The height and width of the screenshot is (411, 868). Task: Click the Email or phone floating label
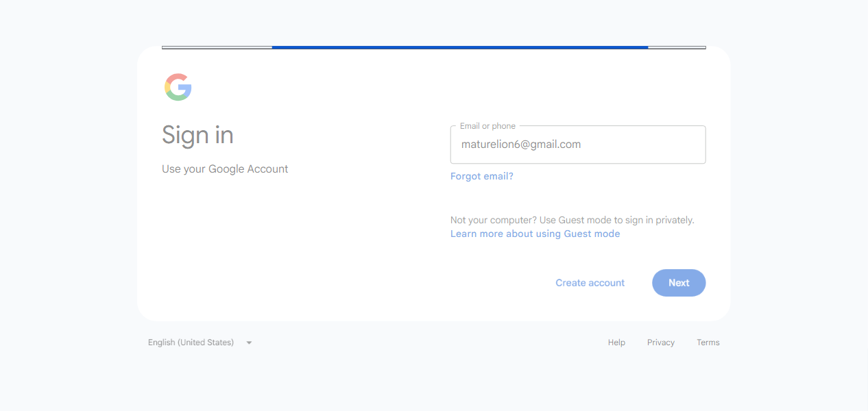coord(487,126)
